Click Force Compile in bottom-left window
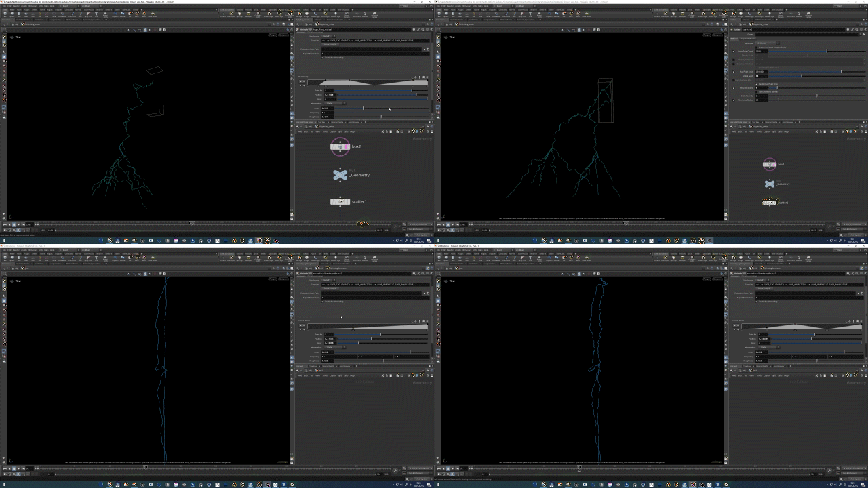 (330, 288)
